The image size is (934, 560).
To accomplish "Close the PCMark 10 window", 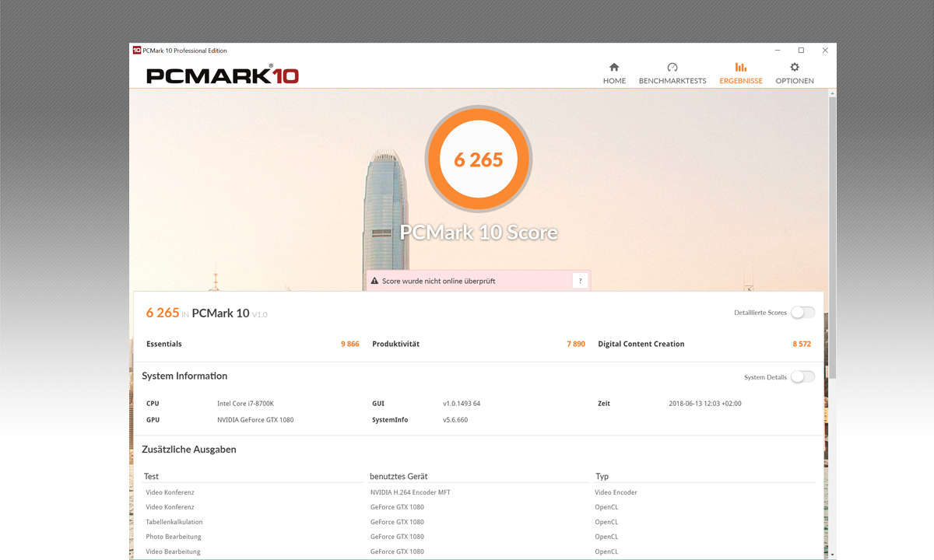I will tap(825, 51).
